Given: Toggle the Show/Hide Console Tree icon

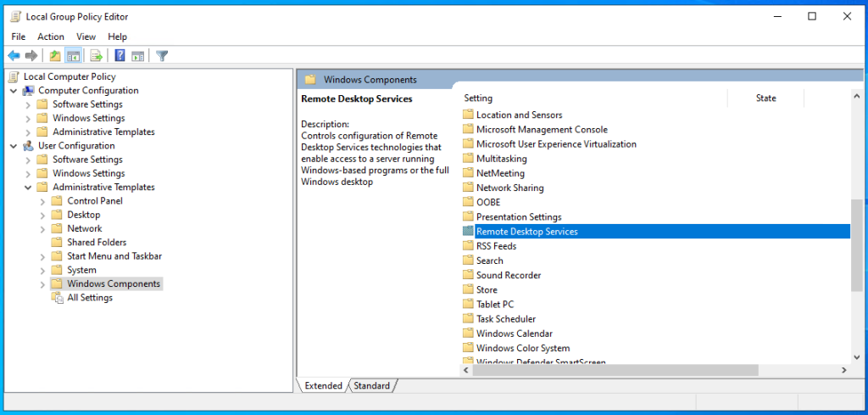Looking at the screenshot, I should click(x=73, y=55).
